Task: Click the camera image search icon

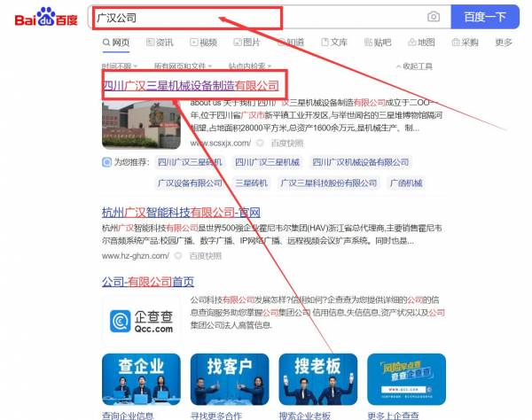Action: 434,17
